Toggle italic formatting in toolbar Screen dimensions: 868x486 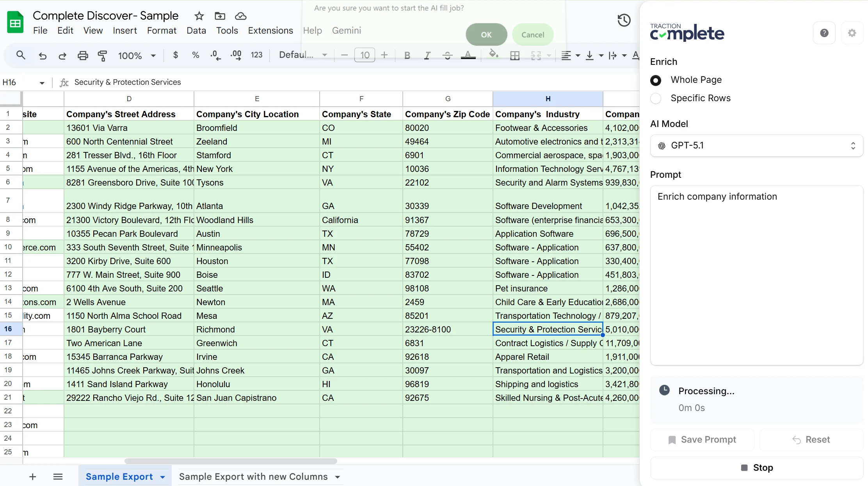(427, 55)
